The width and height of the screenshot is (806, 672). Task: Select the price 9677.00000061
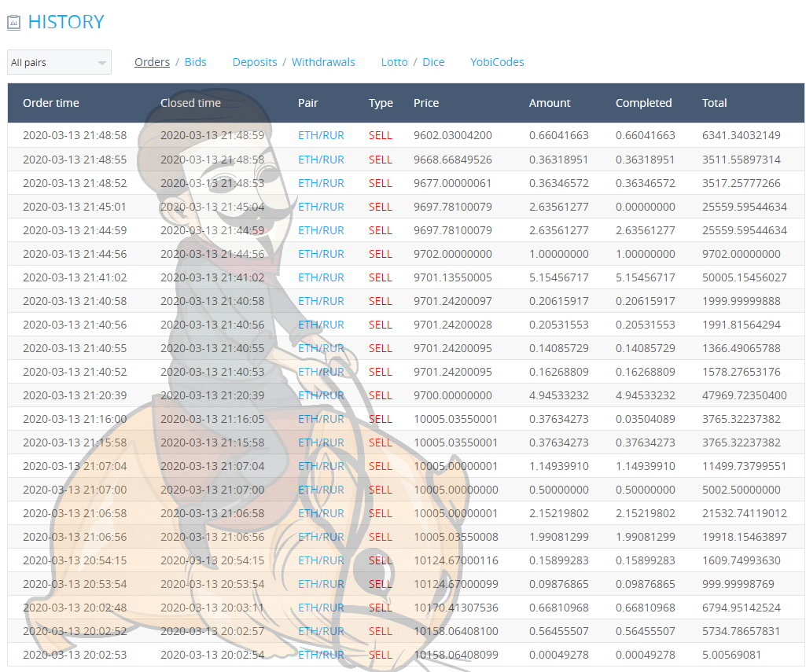(x=453, y=183)
